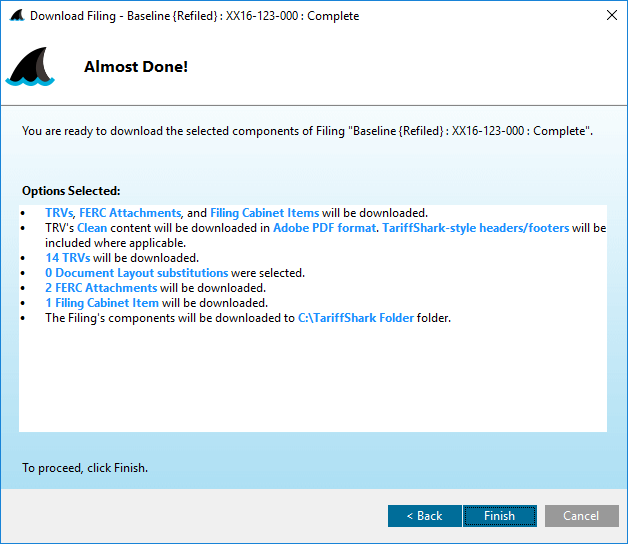Click the 14 TRVs link
The image size is (628, 544).
pyautogui.click(x=67, y=258)
